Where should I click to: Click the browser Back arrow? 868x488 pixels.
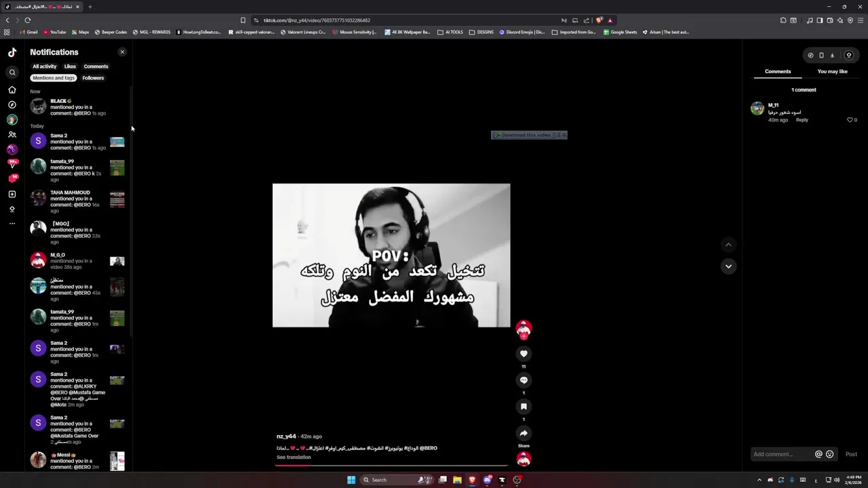point(7,20)
